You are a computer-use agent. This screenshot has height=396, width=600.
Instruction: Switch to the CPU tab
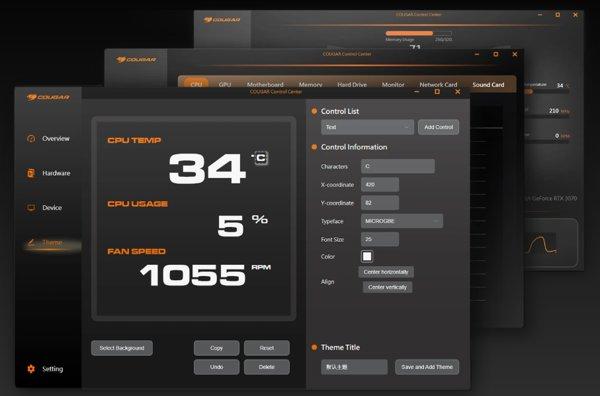tap(196, 84)
